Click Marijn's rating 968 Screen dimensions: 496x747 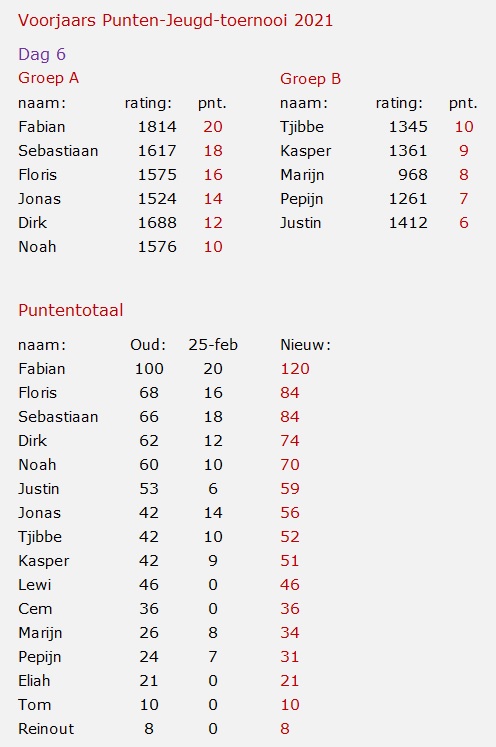[413, 175]
